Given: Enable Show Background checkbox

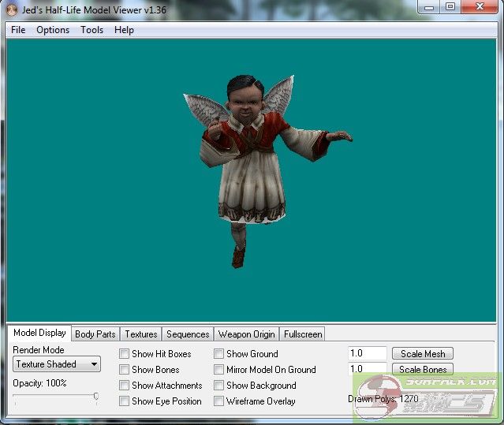Looking at the screenshot, I should click(218, 385).
